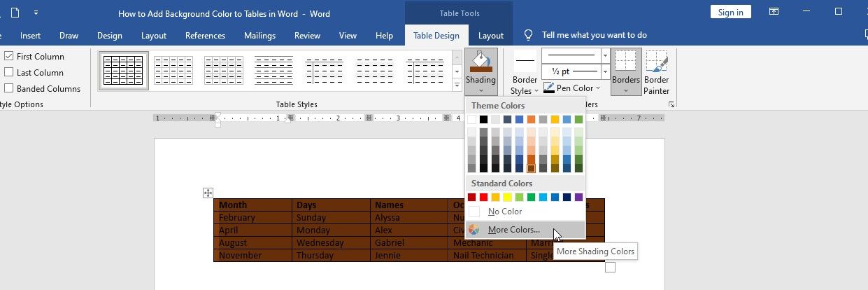
Task: Switch to the Insert tab
Action: pyautogui.click(x=30, y=36)
